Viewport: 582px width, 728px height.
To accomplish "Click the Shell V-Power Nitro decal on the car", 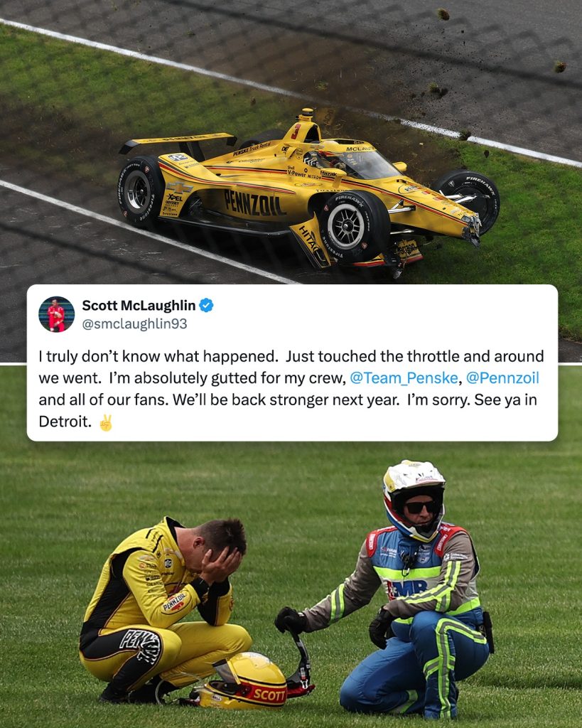I will click(304, 172).
